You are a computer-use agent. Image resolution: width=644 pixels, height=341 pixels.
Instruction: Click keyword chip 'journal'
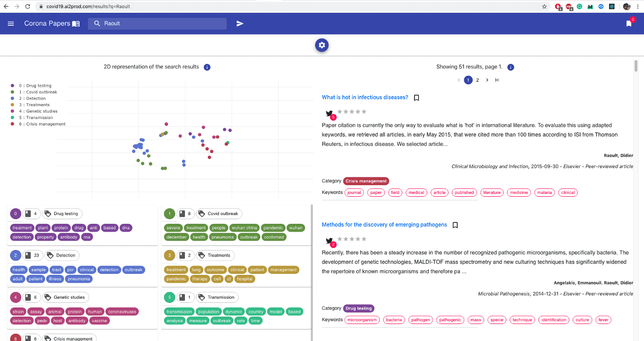(x=354, y=193)
